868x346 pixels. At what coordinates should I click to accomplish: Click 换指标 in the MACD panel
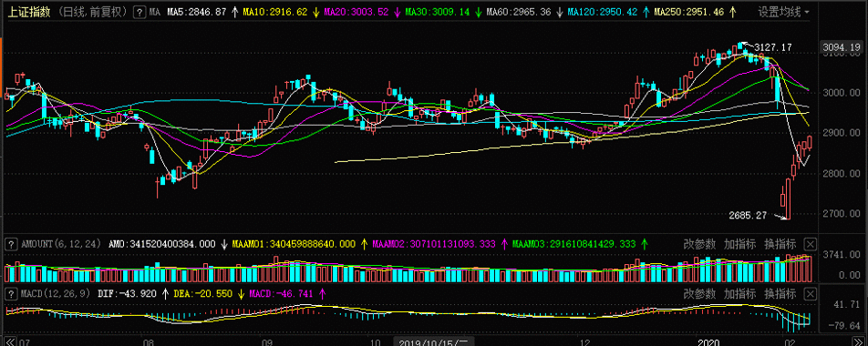tap(780, 293)
